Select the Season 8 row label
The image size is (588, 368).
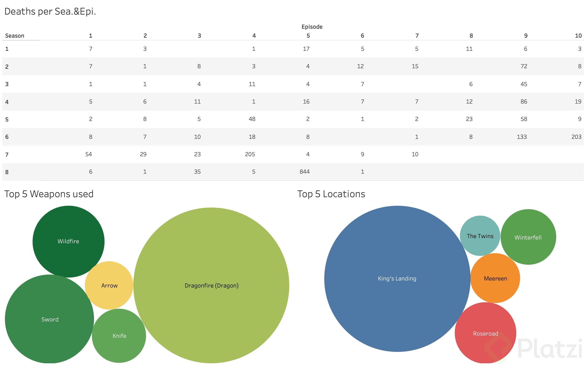click(x=7, y=172)
